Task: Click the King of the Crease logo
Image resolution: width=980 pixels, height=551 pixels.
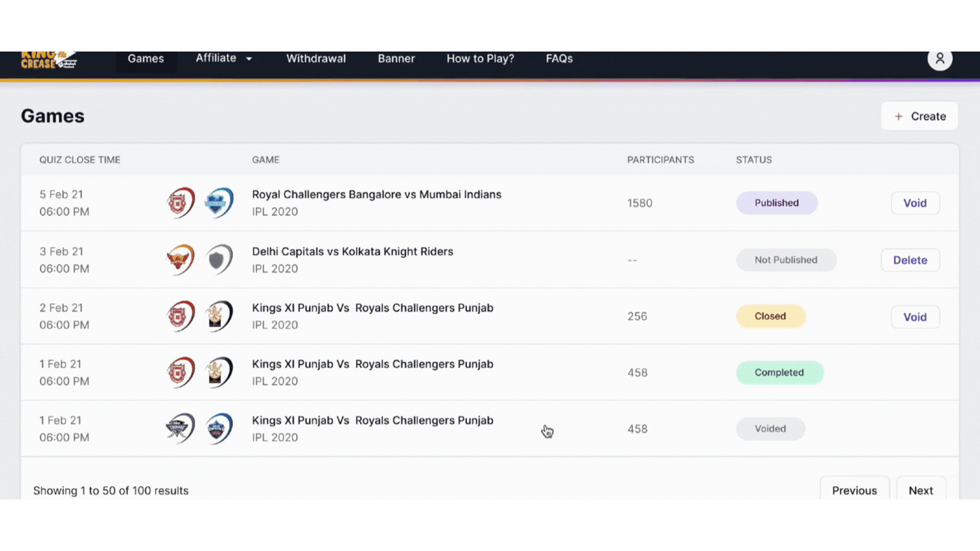Action: coord(48,60)
